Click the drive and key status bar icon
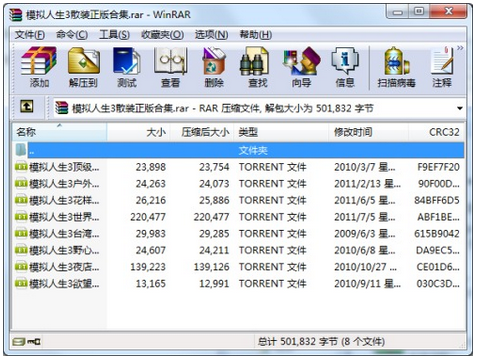Viewport: 479px width, 360px height. coord(27,341)
